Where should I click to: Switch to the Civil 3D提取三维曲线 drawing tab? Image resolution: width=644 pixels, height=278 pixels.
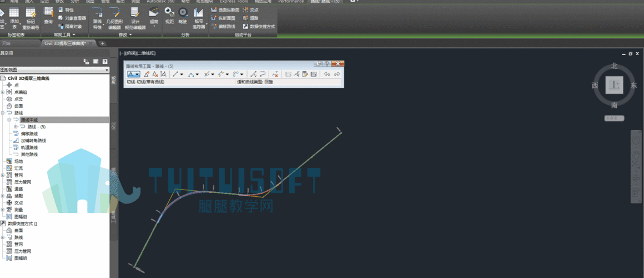pos(66,43)
